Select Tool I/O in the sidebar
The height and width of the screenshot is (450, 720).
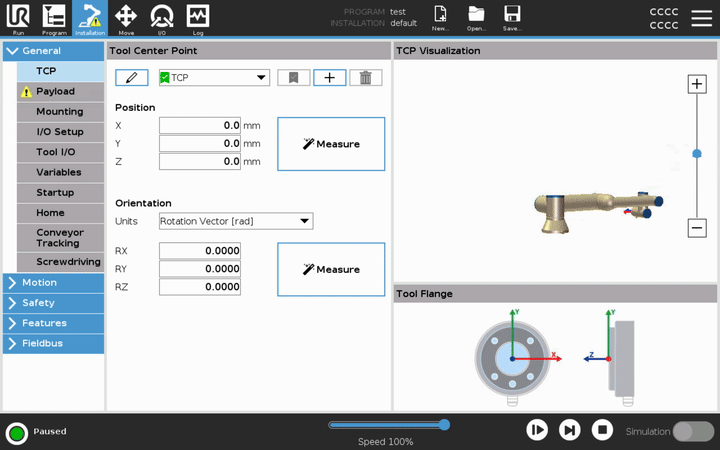pos(60,152)
